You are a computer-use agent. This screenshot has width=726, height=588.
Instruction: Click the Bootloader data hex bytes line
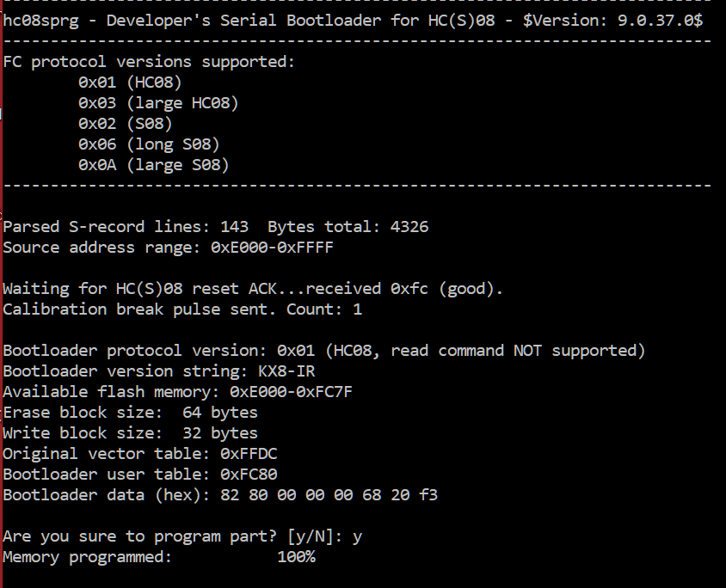tap(220, 495)
